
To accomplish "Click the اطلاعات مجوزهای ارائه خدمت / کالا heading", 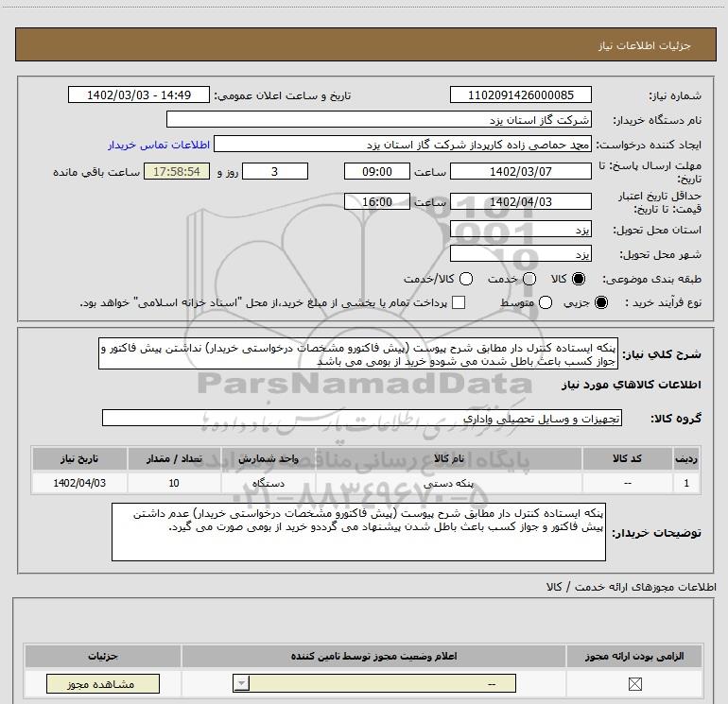I will (631, 587).
